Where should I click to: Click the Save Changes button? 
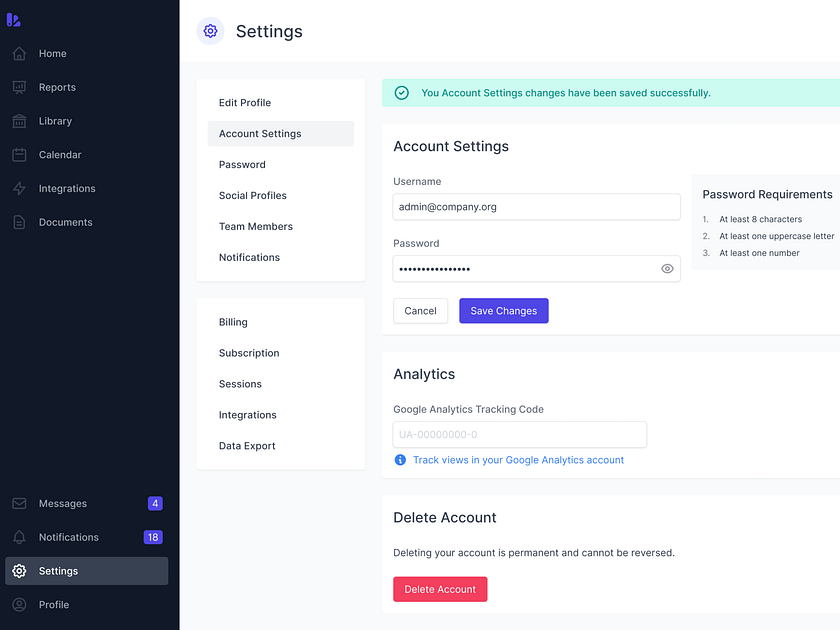504,311
